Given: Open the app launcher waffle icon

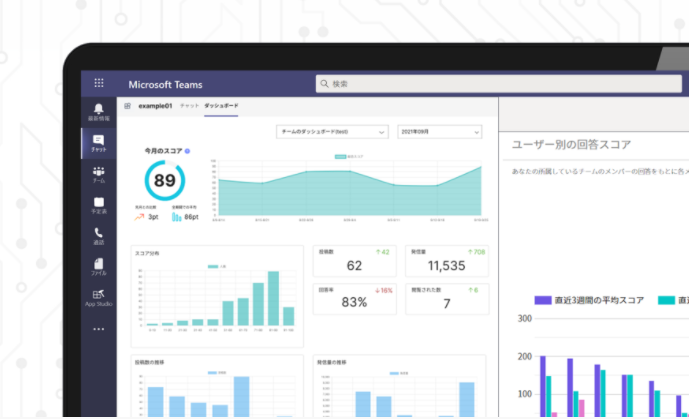Looking at the screenshot, I should (98, 84).
